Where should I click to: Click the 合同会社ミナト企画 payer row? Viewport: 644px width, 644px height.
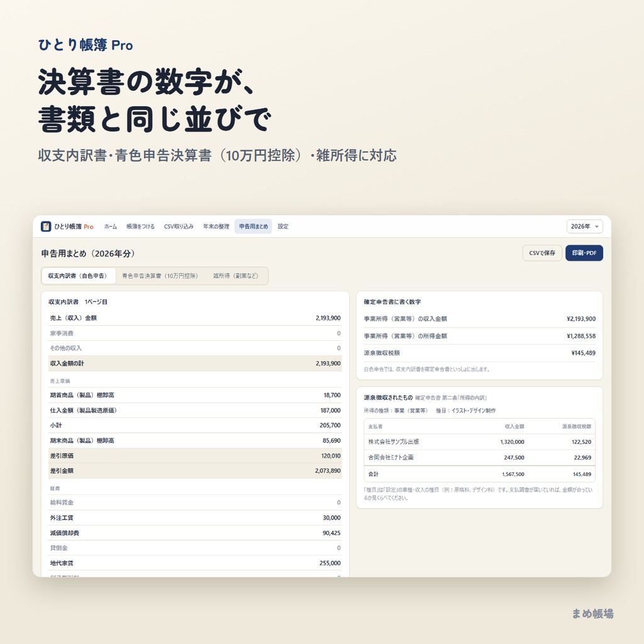(x=479, y=458)
